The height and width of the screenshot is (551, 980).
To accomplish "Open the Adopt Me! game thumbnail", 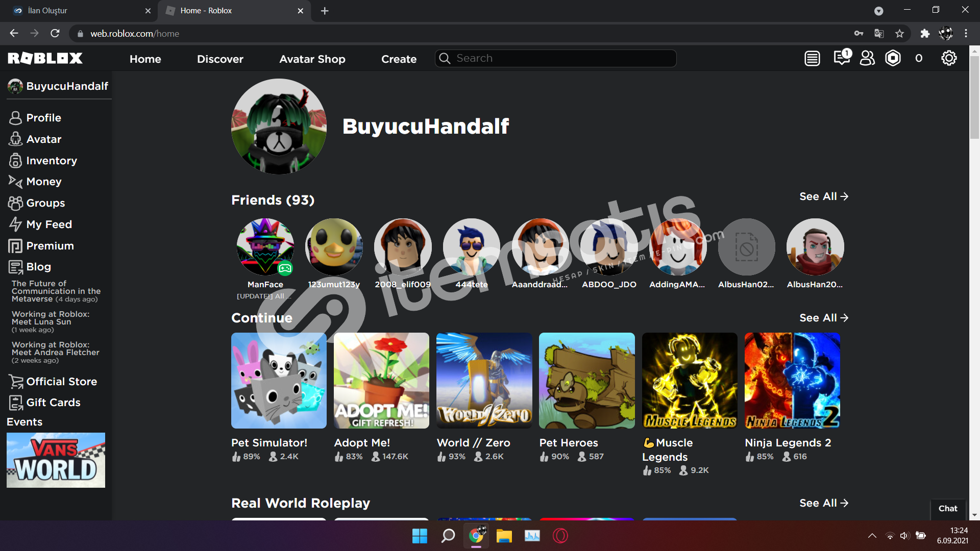I will [382, 381].
